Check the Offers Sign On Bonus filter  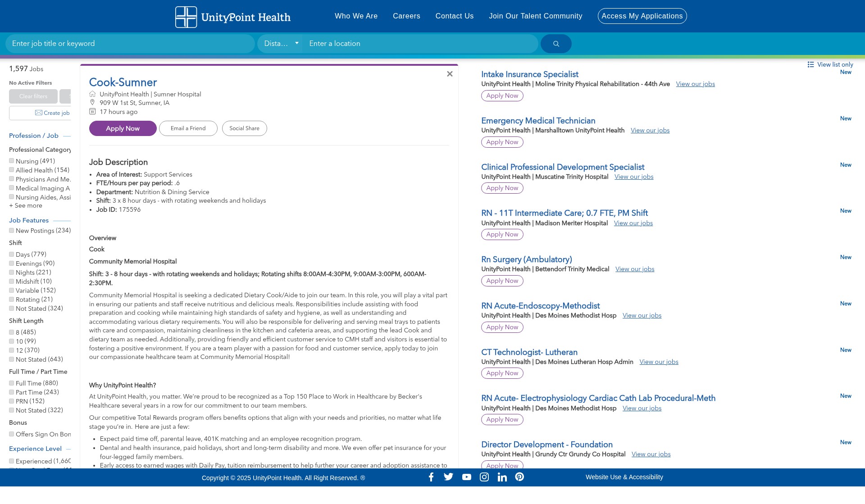(12, 434)
